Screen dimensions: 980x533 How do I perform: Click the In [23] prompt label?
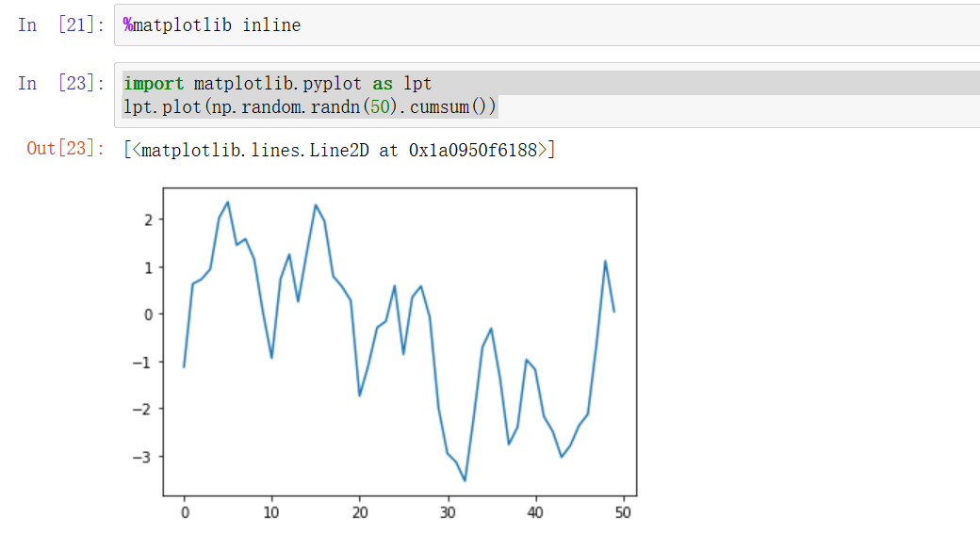tap(61, 83)
